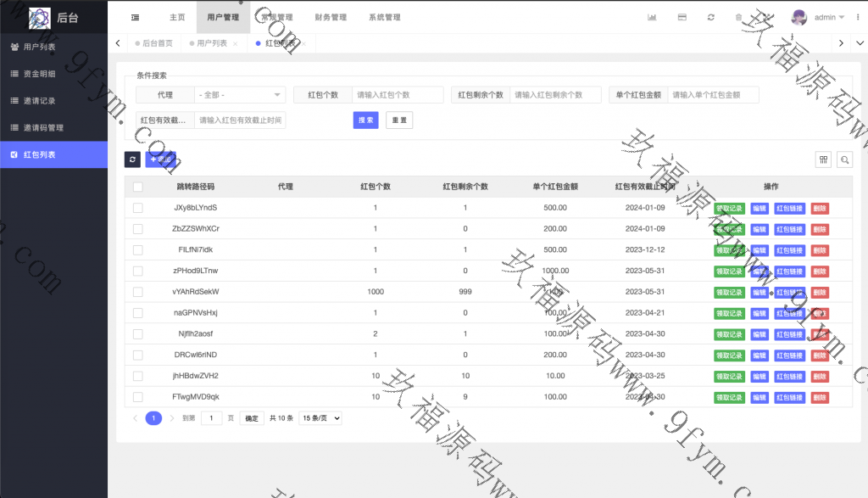The width and height of the screenshot is (868, 498).
Task: Open the column filter grid icon
Action: coord(823,159)
